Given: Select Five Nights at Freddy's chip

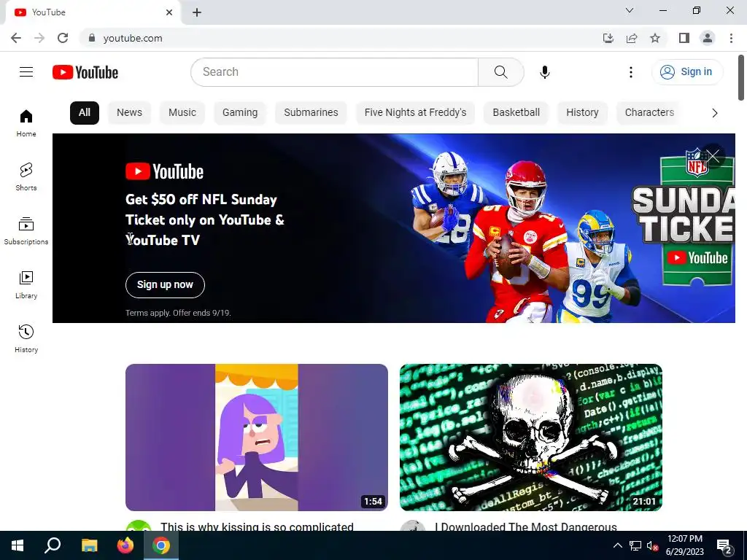Looking at the screenshot, I should (x=415, y=113).
